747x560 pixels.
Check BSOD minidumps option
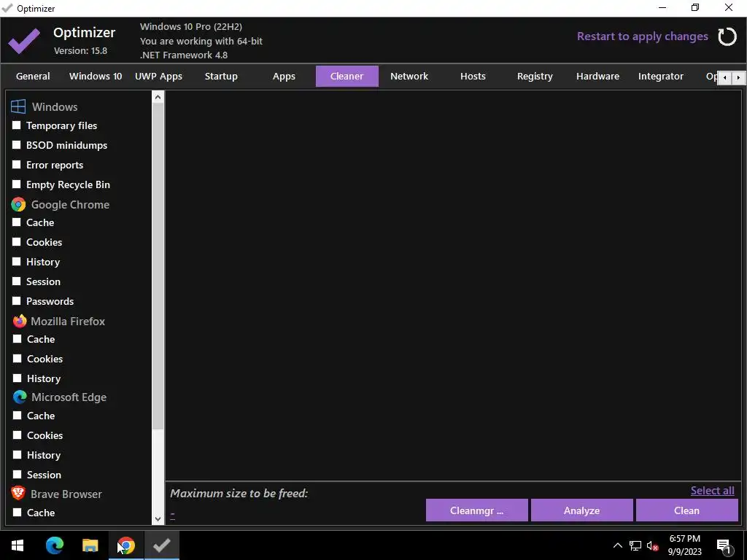[x=17, y=145]
